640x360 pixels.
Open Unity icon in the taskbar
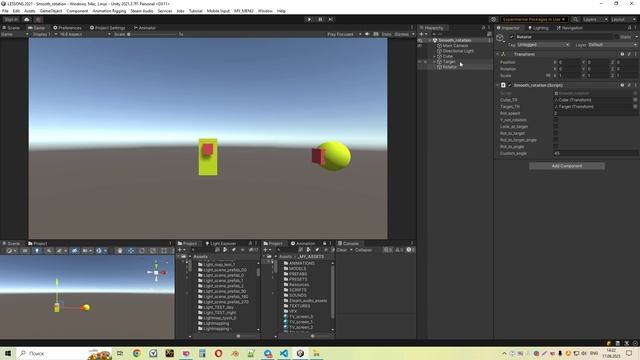(x=300, y=353)
